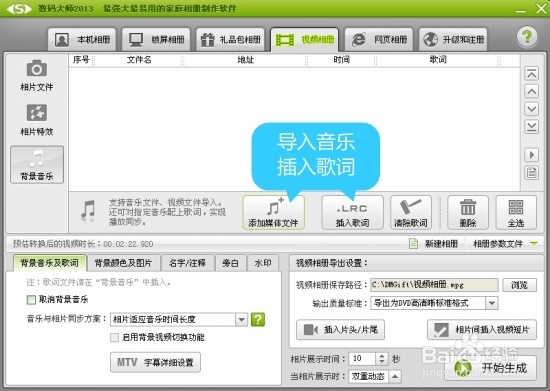The width and height of the screenshot is (550, 391).
Task: Click the 时间 column header
Action: (341, 60)
